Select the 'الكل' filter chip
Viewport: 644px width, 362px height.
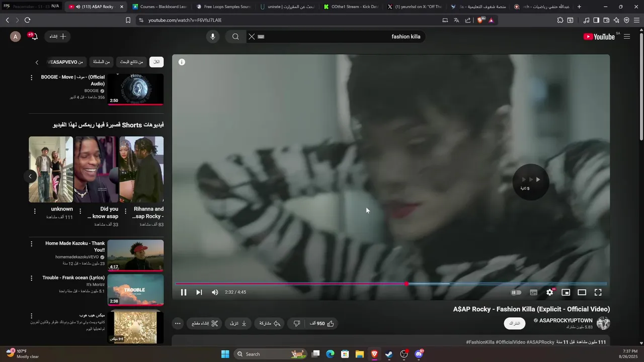pyautogui.click(x=156, y=62)
